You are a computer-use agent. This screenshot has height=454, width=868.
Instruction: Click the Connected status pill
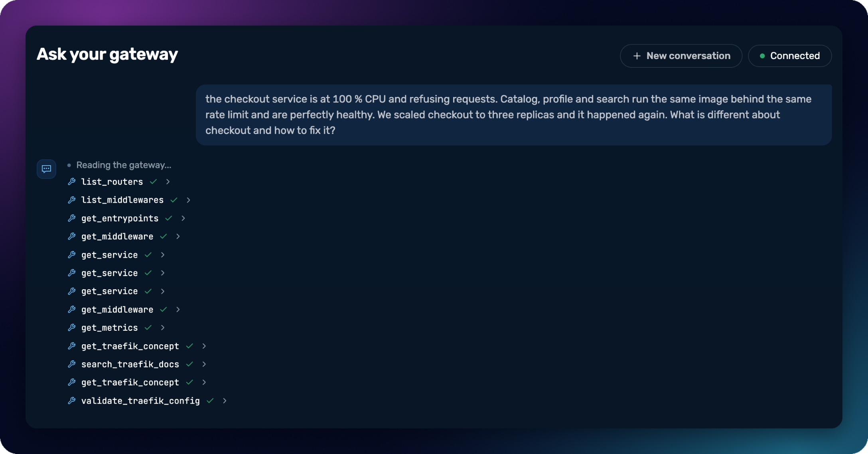click(x=790, y=56)
